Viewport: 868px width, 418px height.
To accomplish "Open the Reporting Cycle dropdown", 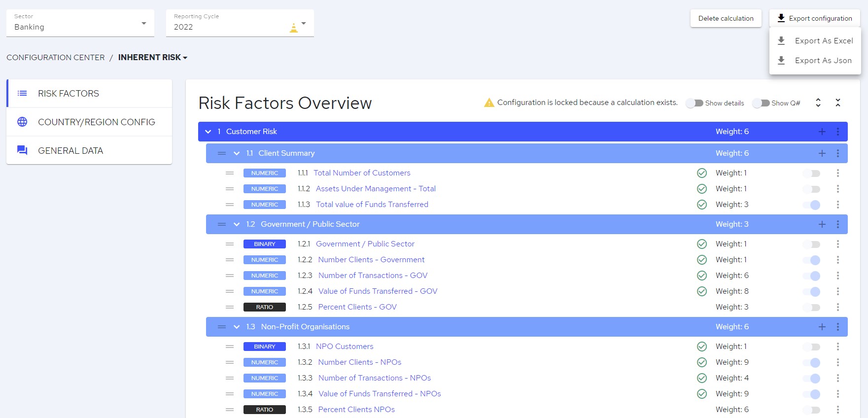I will click(240, 23).
